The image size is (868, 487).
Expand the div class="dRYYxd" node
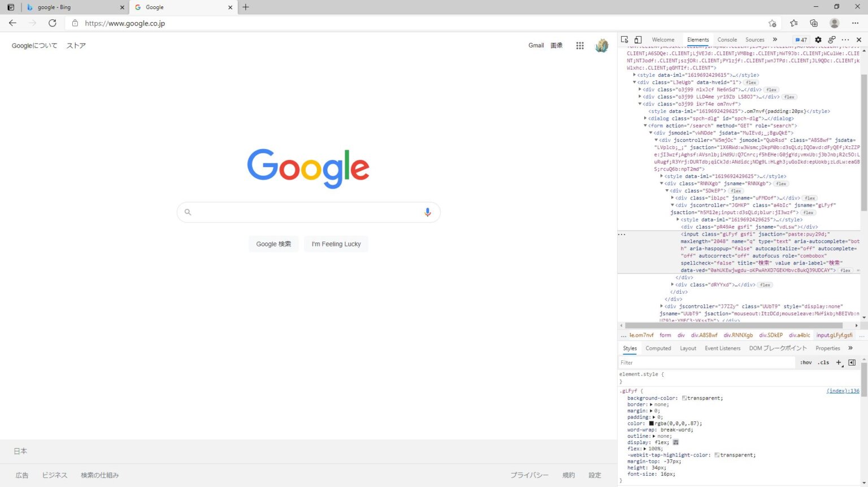[672, 285]
